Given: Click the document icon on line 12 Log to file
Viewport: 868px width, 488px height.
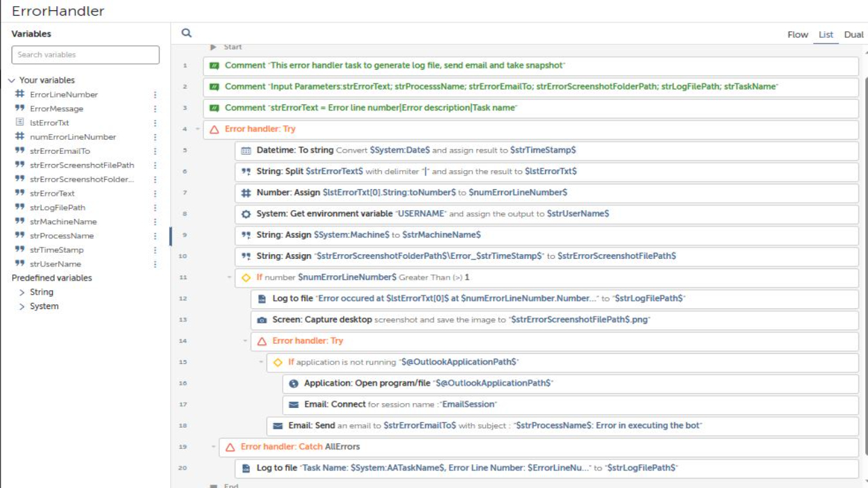Looking at the screenshot, I should click(262, 299).
